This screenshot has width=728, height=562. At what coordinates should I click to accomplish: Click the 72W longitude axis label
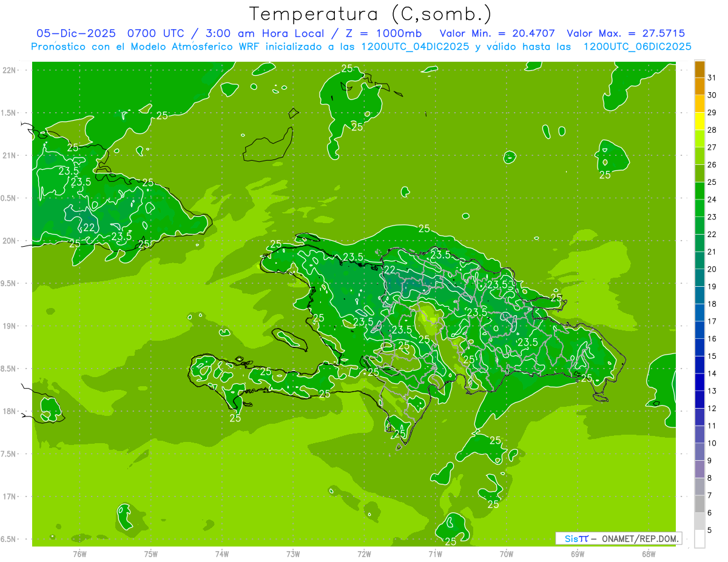(364, 554)
